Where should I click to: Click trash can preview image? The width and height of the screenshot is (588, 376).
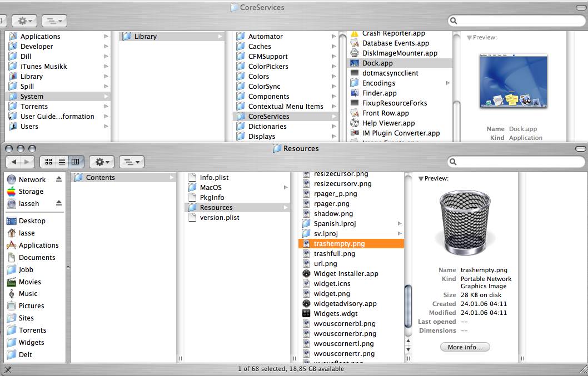pos(465,223)
